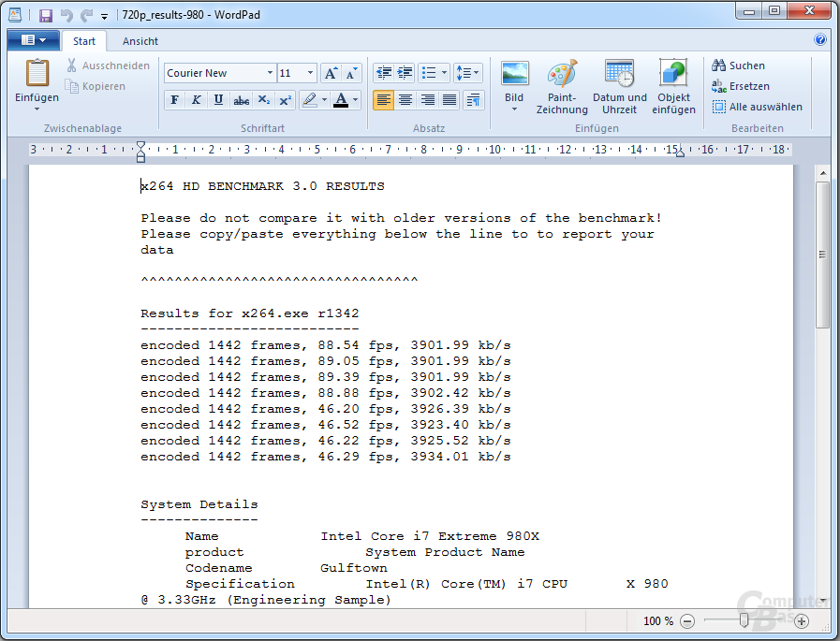Click the WordPad document icon in title bar
Viewport: 840px width, 641px height.
16,15
